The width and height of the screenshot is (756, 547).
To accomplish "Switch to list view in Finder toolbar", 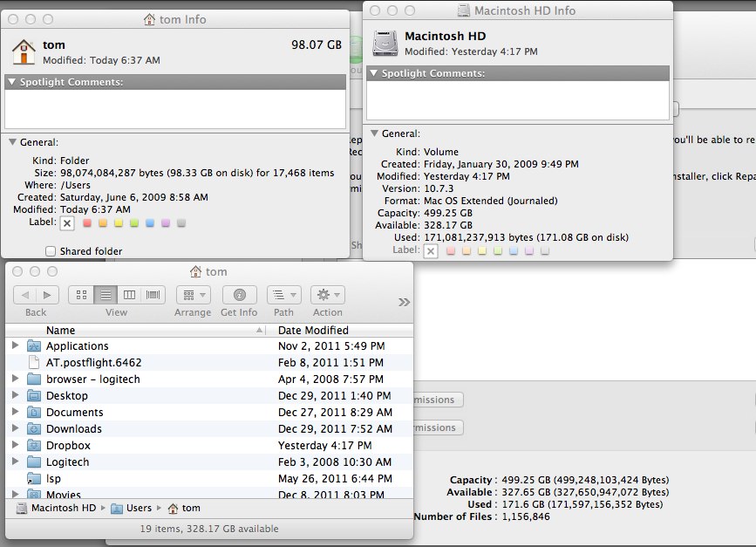I will (x=106, y=295).
